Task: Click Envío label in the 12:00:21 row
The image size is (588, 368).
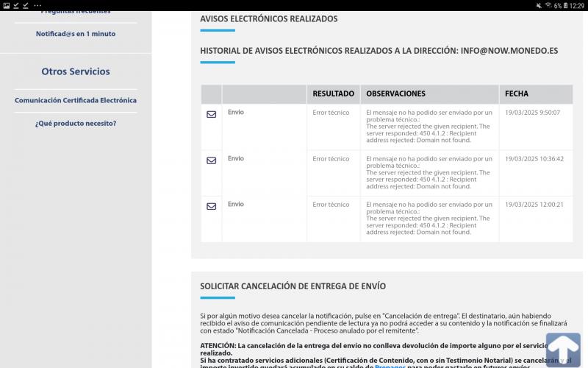Action: 235,205
